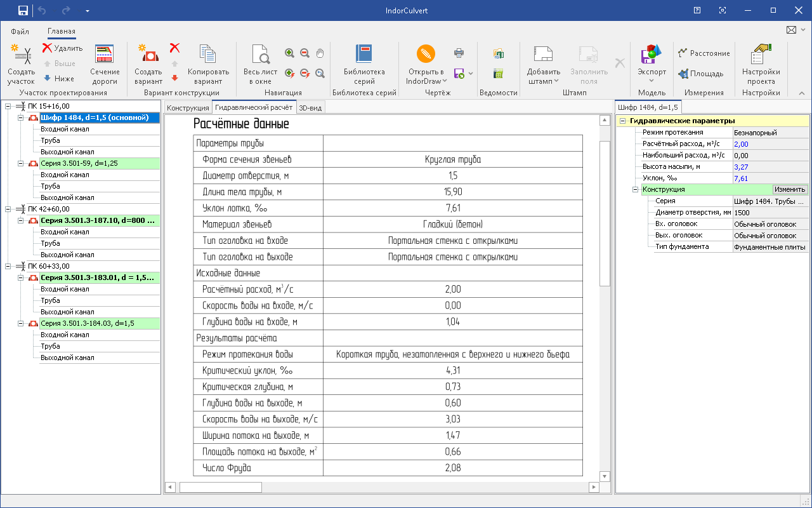The width and height of the screenshot is (812, 508).
Task: Open the quick access toolbar customize dropdown
Action: (87, 11)
